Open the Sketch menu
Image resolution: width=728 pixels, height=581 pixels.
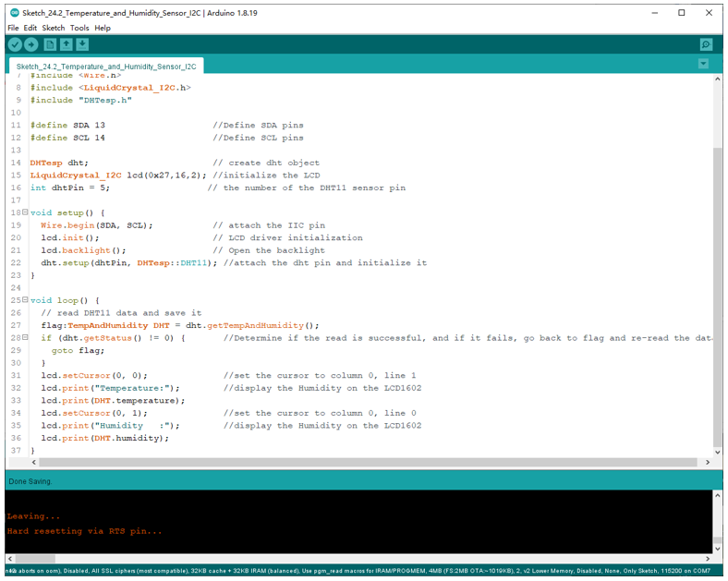point(54,28)
